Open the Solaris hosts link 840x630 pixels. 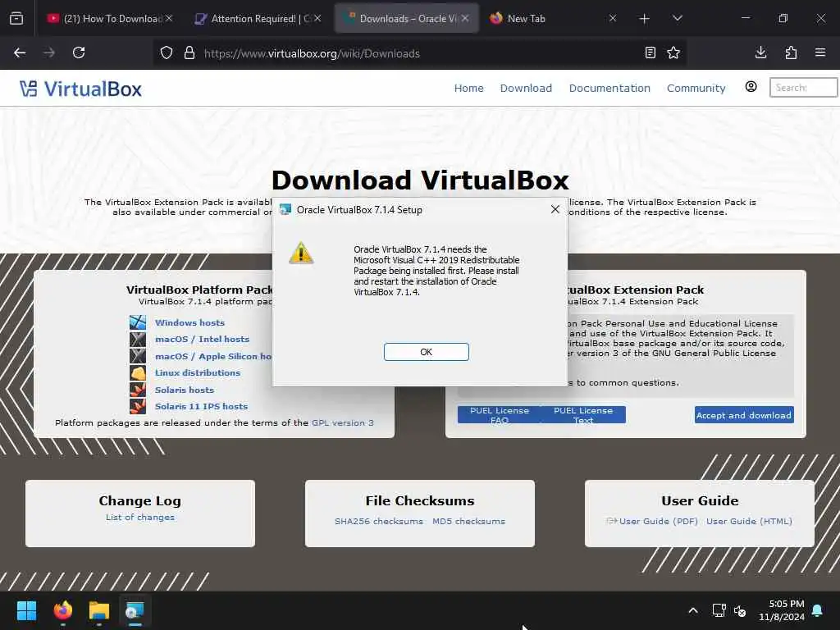[185, 390]
